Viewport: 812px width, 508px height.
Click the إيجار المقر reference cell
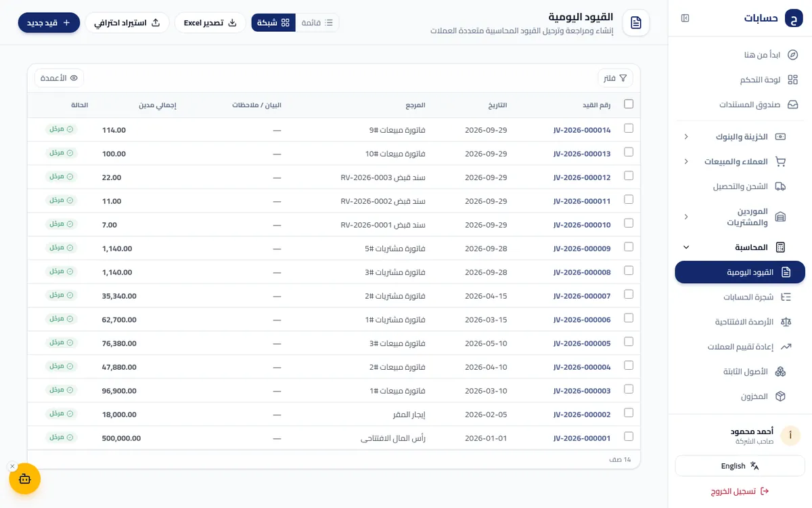[408, 415]
